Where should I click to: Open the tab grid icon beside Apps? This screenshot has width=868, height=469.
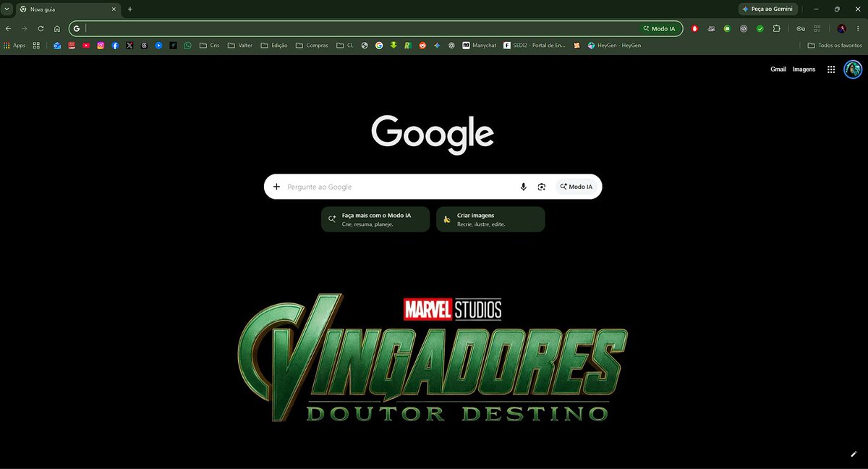tap(36, 46)
